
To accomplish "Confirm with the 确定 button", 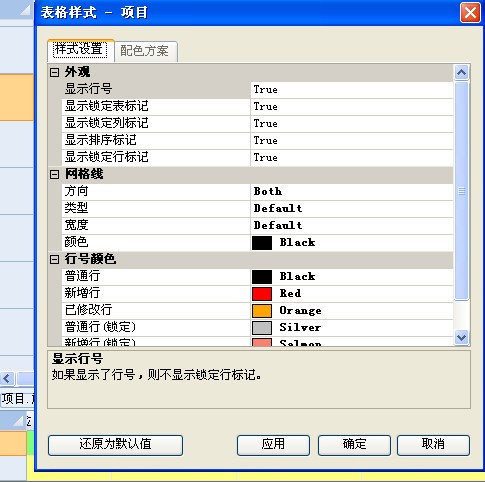I will pos(354,445).
